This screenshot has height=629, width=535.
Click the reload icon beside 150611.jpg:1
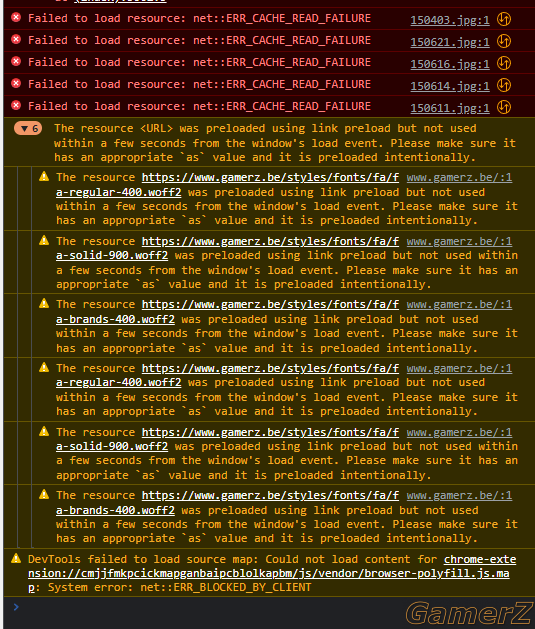504,107
